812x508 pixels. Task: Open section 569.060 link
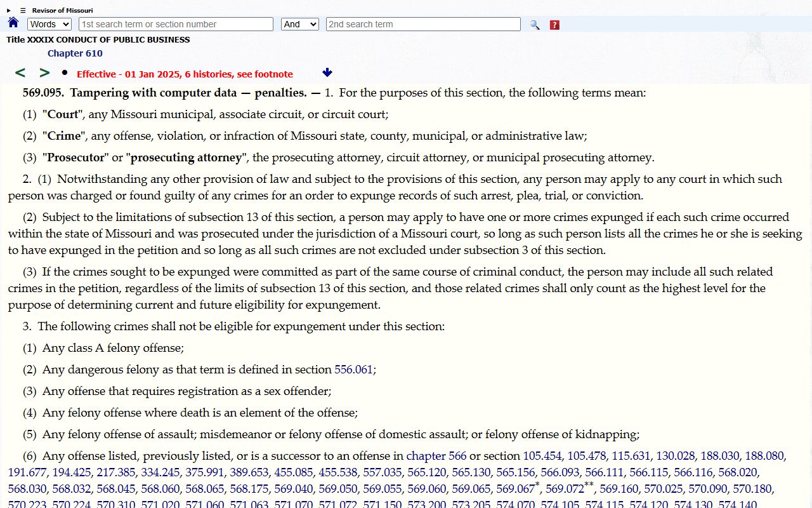[427, 489]
